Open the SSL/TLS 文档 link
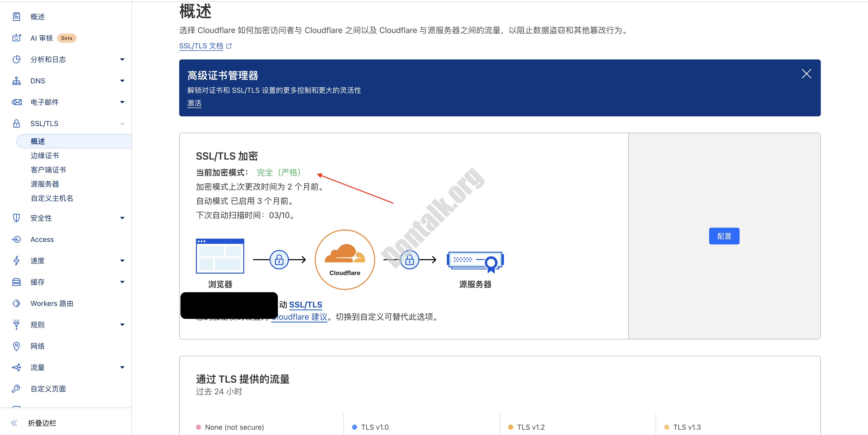Screen dimensions: 868x435 (x=201, y=46)
